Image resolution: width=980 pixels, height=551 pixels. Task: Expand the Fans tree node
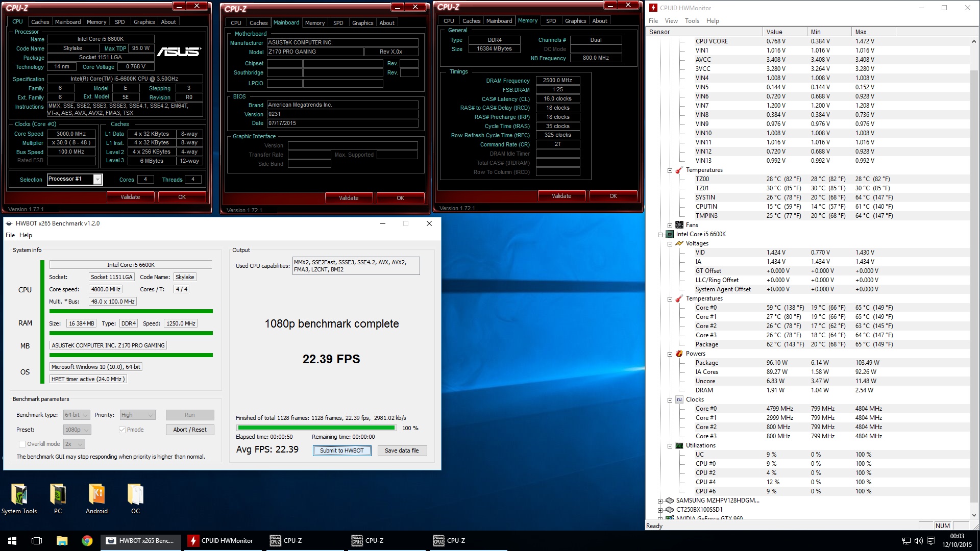coord(670,226)
